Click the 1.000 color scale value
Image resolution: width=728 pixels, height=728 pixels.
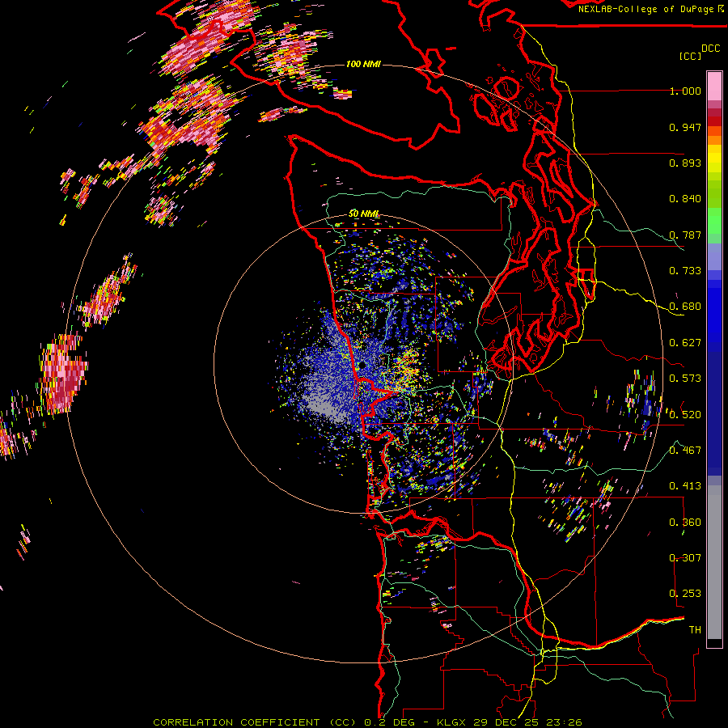pos(685,91)
